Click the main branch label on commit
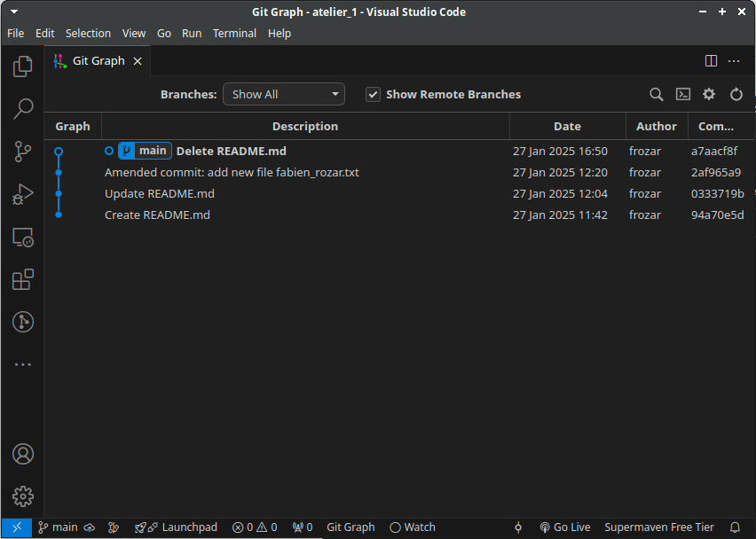756x539 pixels. pos(146,151)
